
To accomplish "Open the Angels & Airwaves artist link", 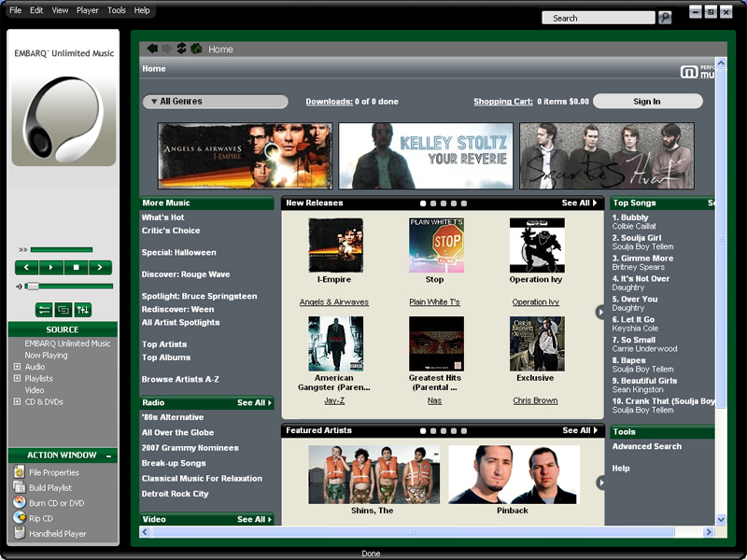I will [334, 301].
